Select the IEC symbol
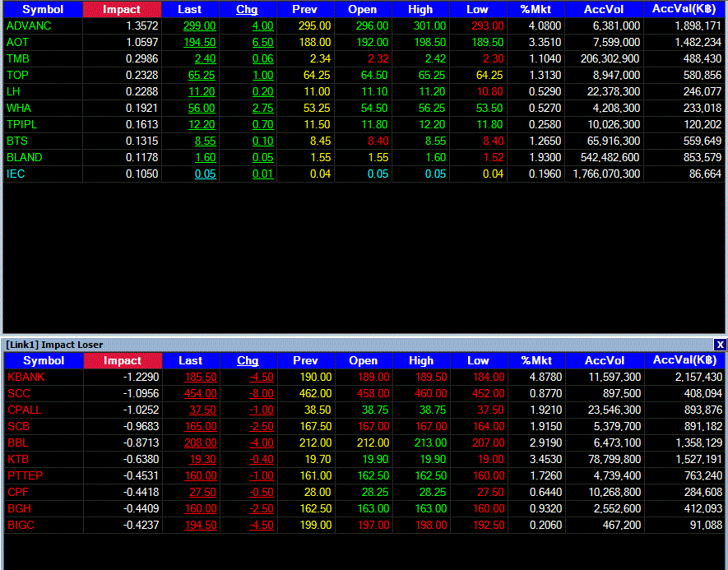Viewport: 728px width, 570px height. point(16,174)
